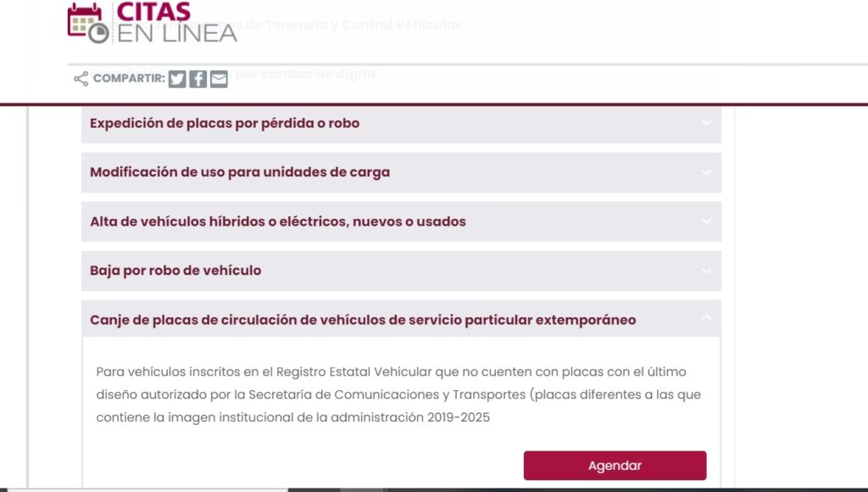Share the page by email envelope icon
This screenshot has width=868, height=492.
pos(219,79)
